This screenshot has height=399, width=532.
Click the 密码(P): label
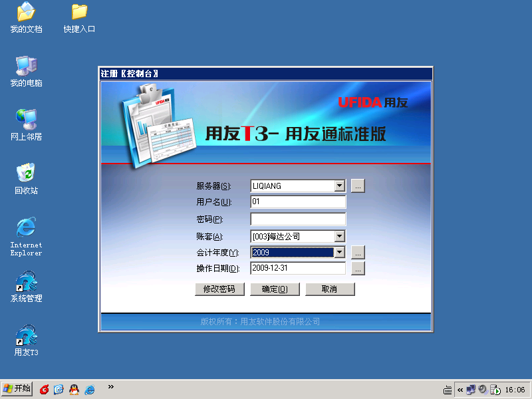click(x=209, y=219)
